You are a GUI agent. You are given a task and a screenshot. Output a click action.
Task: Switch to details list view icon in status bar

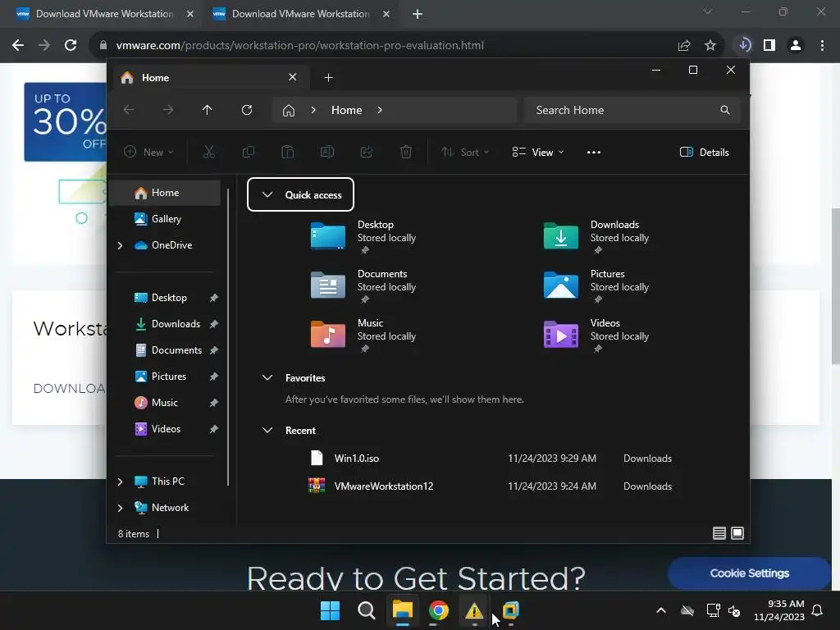(719, 533)
